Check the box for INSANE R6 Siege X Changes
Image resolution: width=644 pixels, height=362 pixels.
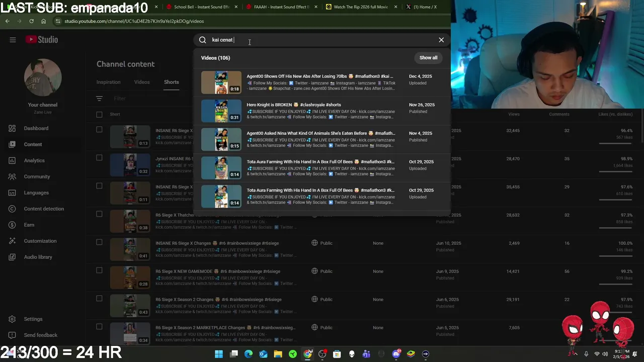(99, 242)
